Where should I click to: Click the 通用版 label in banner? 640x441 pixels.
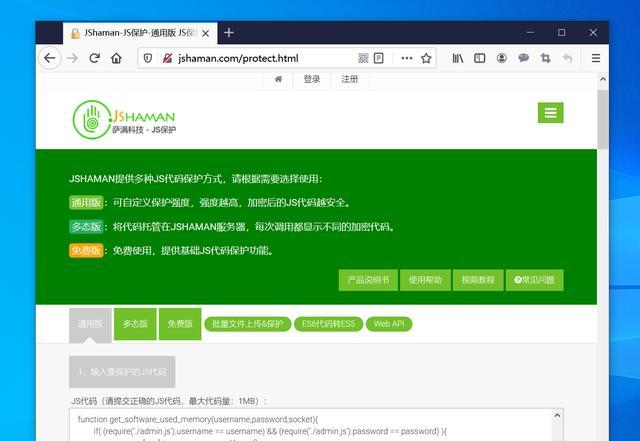click(x=86, y=203)
